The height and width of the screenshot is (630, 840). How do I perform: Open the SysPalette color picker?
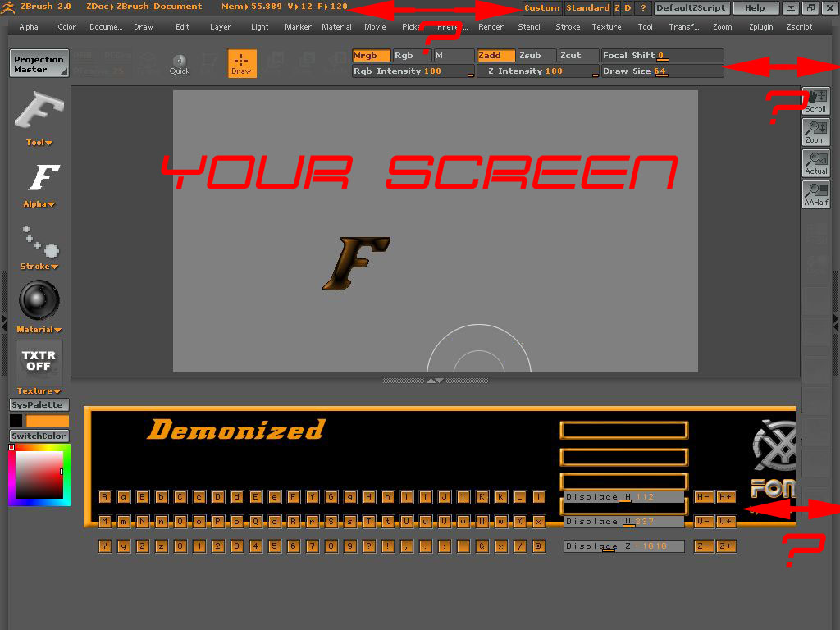tap(38, 404)
